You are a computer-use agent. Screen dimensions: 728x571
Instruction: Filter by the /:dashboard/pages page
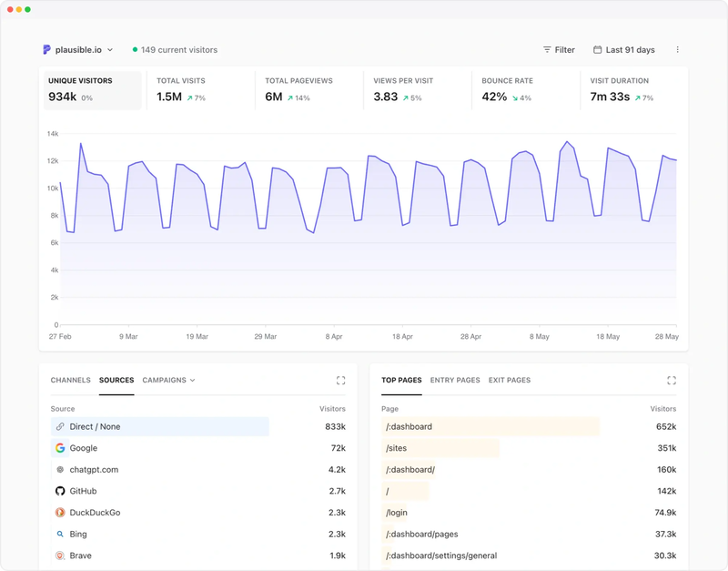tap(422, 535)
